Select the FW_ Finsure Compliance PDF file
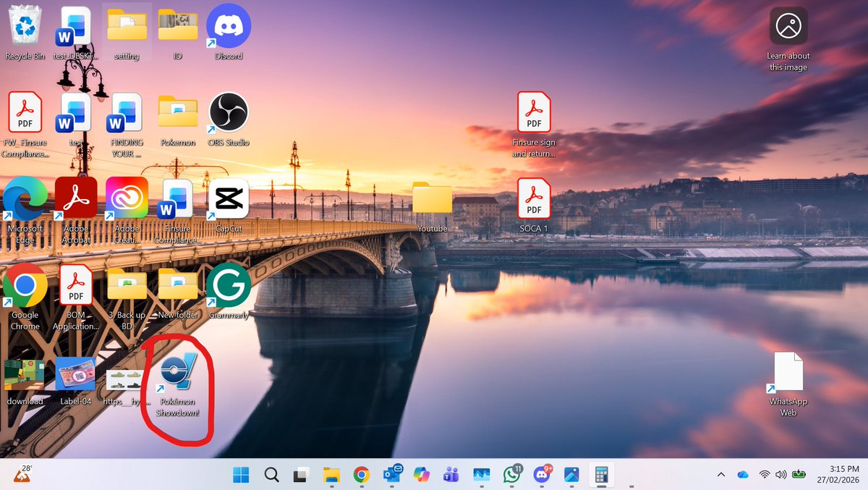 click(x=25, y=124)
